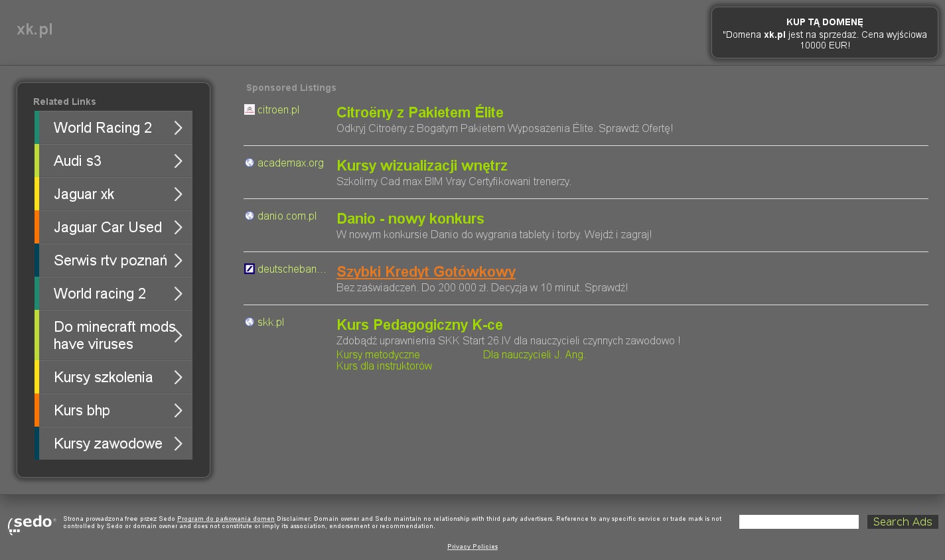
Task: Open the Danio - nowy konkurs ad
Action: pos(410,219)
